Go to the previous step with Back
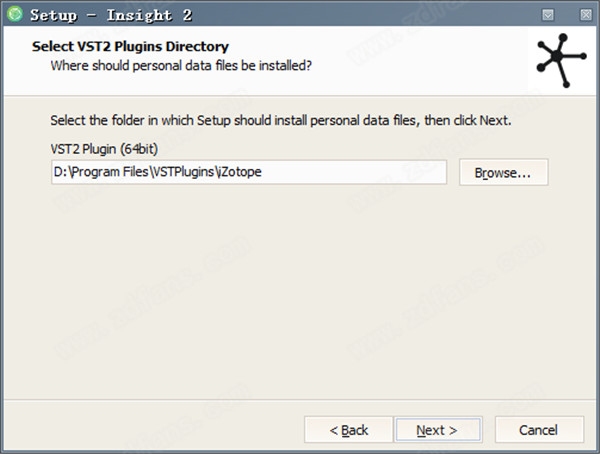Screen dimensions: 600x454 349,430
